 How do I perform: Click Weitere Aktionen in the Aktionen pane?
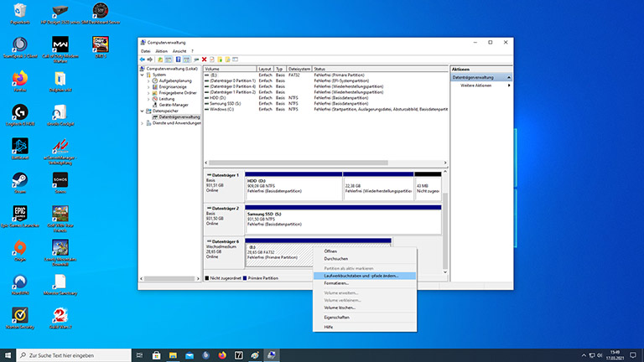[475, 85]
